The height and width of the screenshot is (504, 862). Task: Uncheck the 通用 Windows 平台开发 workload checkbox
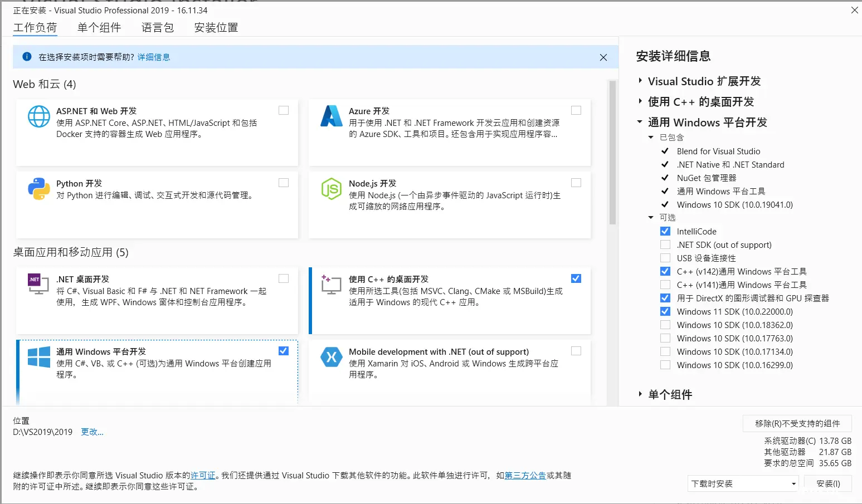coord(284,351)
